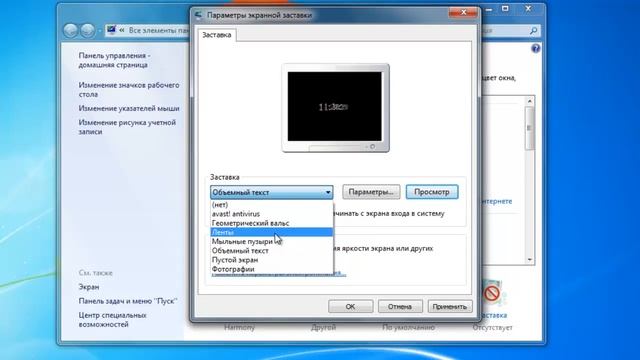Click "По умолчанию" label at window bottom
Image resolution: width=640 pixels, height=360 pixels.
pos(408,327)
